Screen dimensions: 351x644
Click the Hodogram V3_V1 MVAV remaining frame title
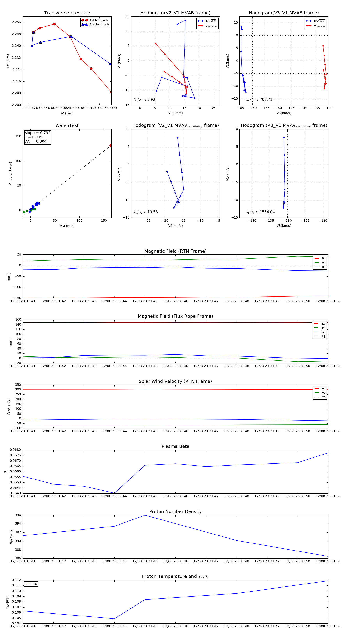pos(284,125)
